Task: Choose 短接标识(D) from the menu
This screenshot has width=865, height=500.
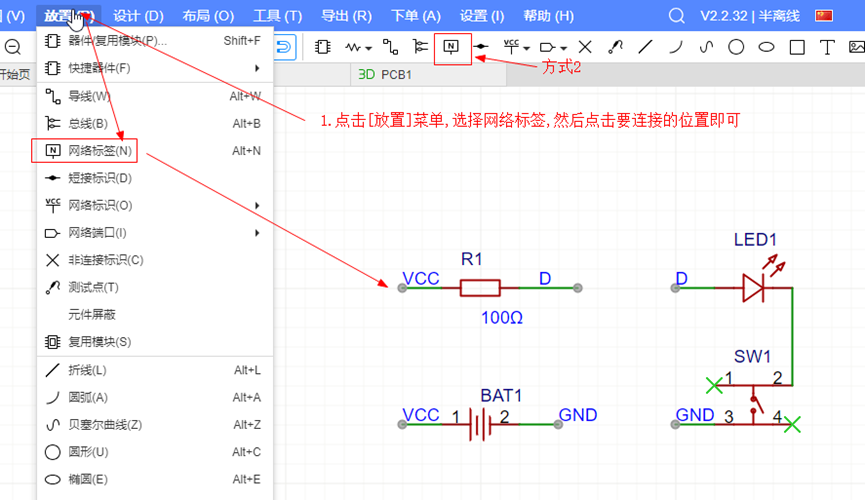Action: [x=155, y=178]
